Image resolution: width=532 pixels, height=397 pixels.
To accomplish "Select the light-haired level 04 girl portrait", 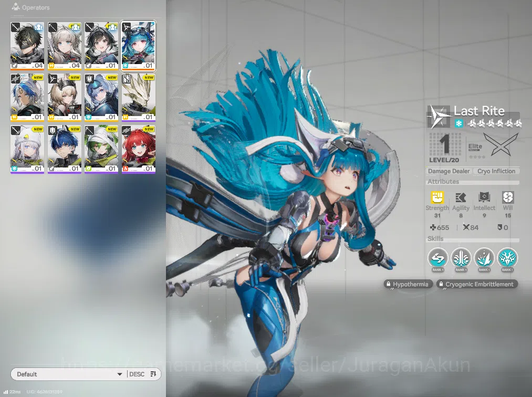I will click(65, 46).
